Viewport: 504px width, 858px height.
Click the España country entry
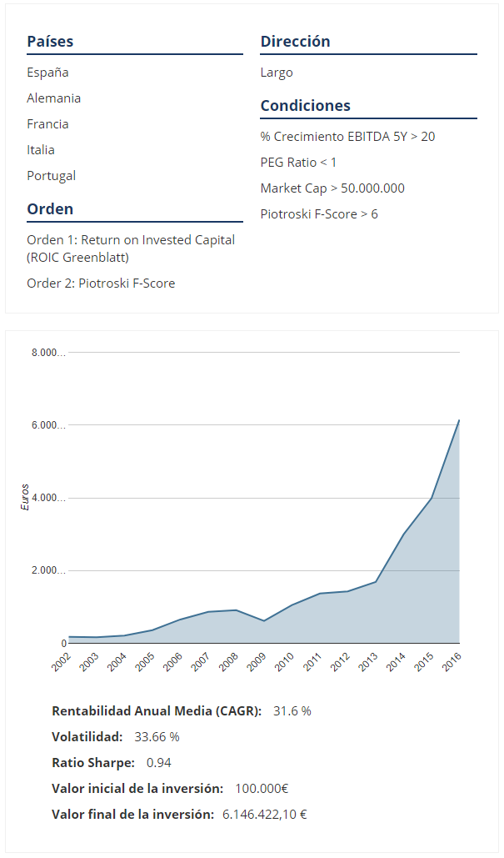click(x=47, y=73)
